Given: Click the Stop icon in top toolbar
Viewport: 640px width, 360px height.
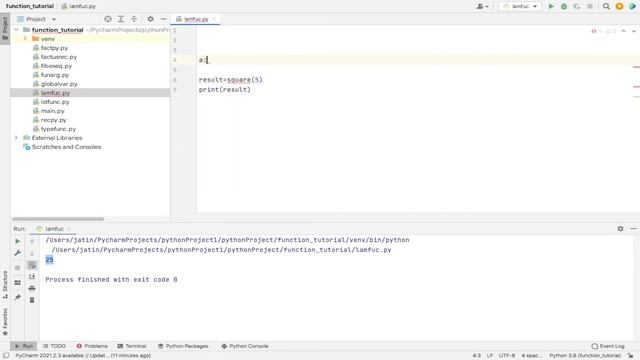Looking at the screenshot, I should (590, 6).
